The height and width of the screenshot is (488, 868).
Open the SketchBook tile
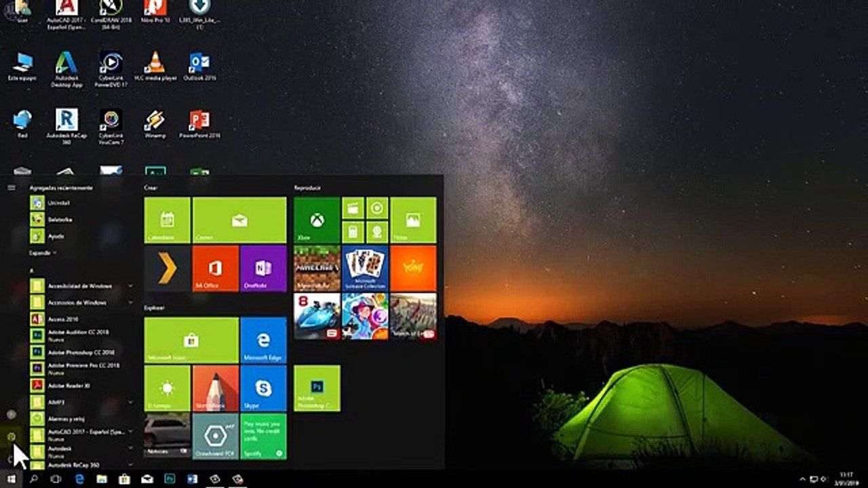click(x=216, y=388)
